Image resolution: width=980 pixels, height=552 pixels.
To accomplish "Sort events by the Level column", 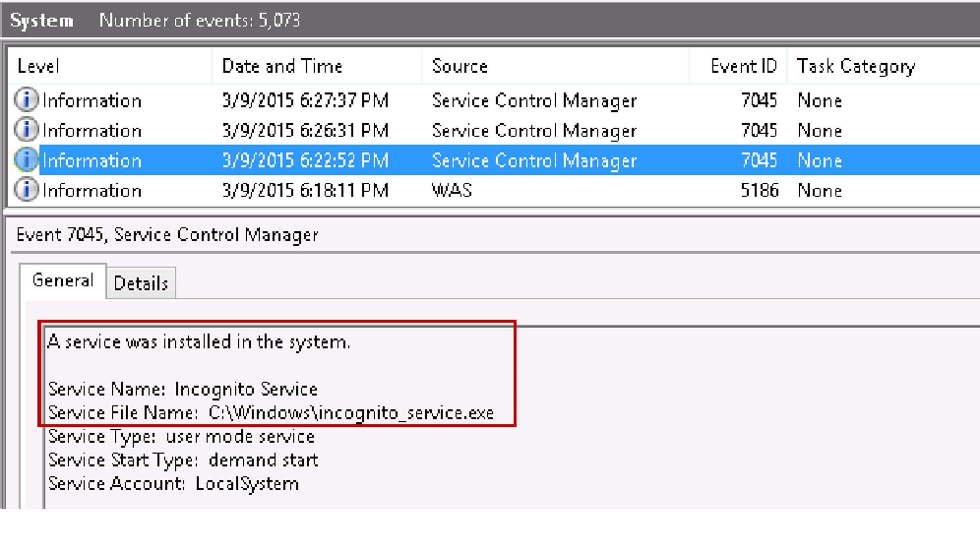I will click(x=38, y=66).
